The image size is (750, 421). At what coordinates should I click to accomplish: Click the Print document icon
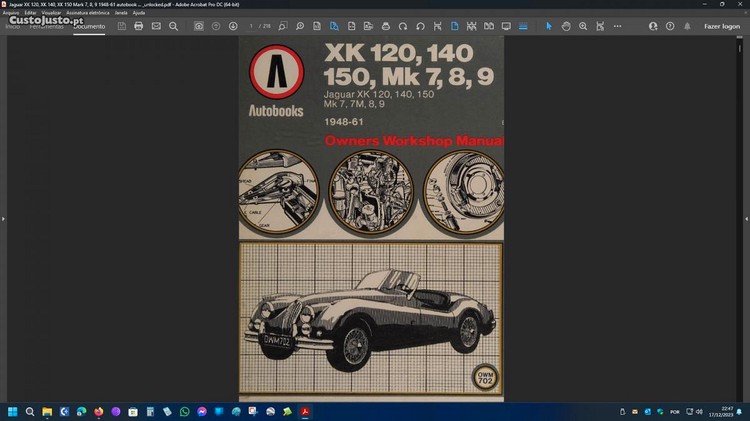[x=139, y=26]
